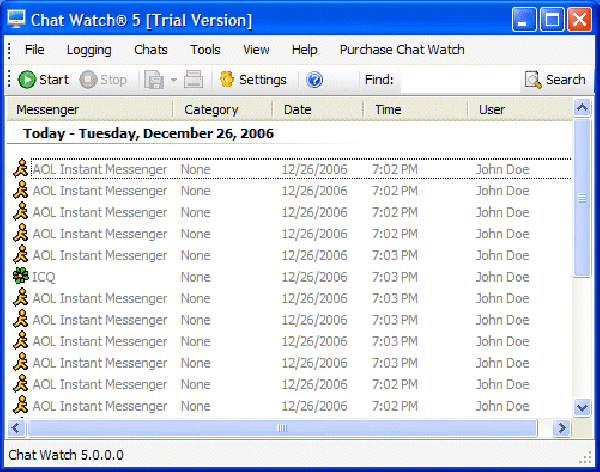
Task: Open the Tools menu
Action: [205, 50]
